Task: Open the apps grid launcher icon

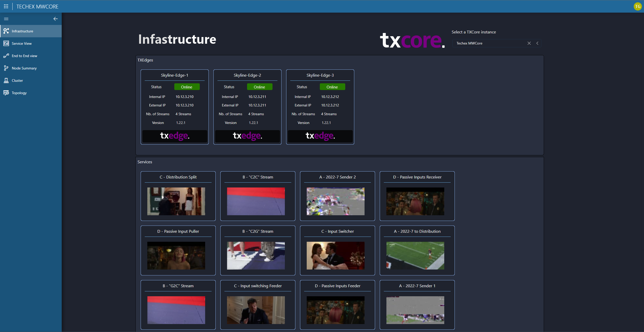Action: 6,6
